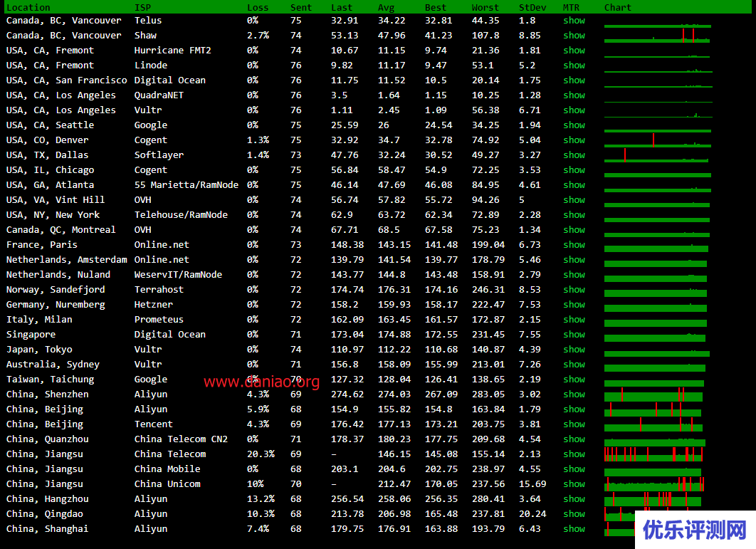Click 'show' for Softlayer Dallas row

click(x=574, y=155)
